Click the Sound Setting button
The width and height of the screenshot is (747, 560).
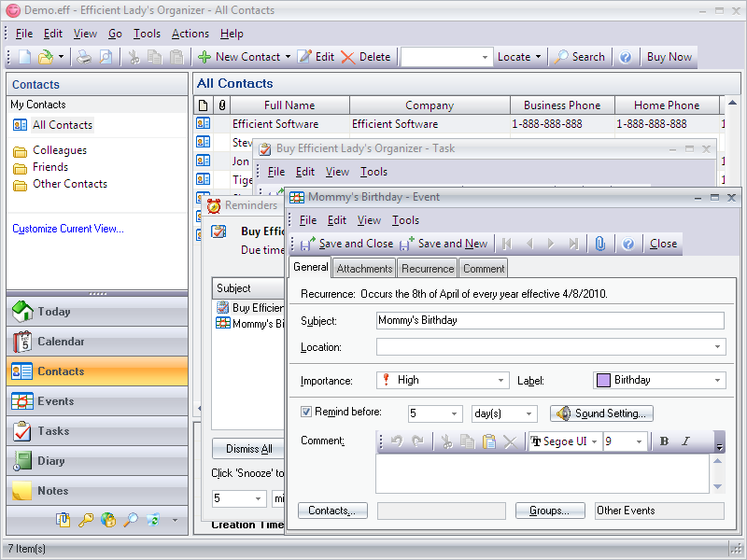click(x=601, y=413)
